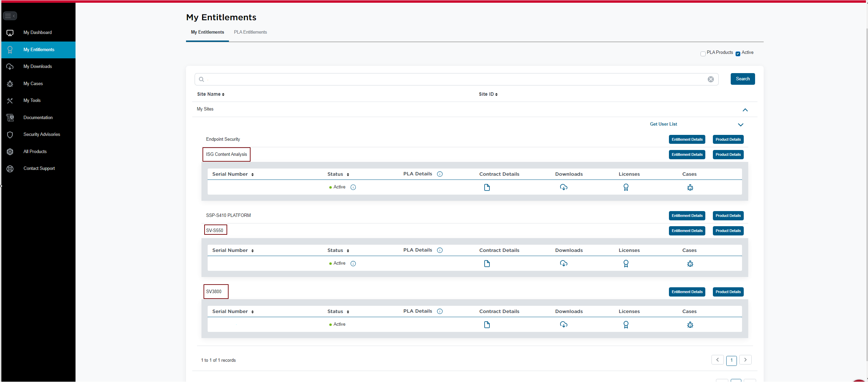
Task: Uncheck the Active filter checkbox
Action: pyautogui.click(x=738, y=54)
